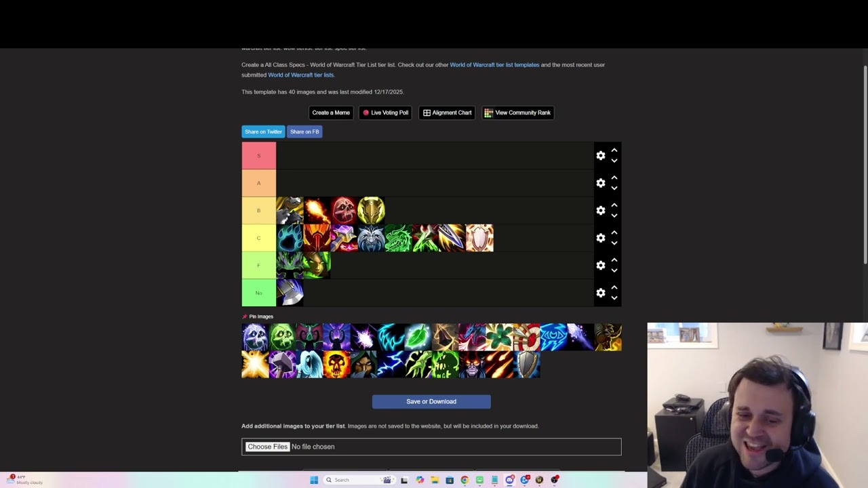Open settings gear for the F tier row
Image resolution: width=868 pixels, height=488 pixels.
click(x=600, y=265)
